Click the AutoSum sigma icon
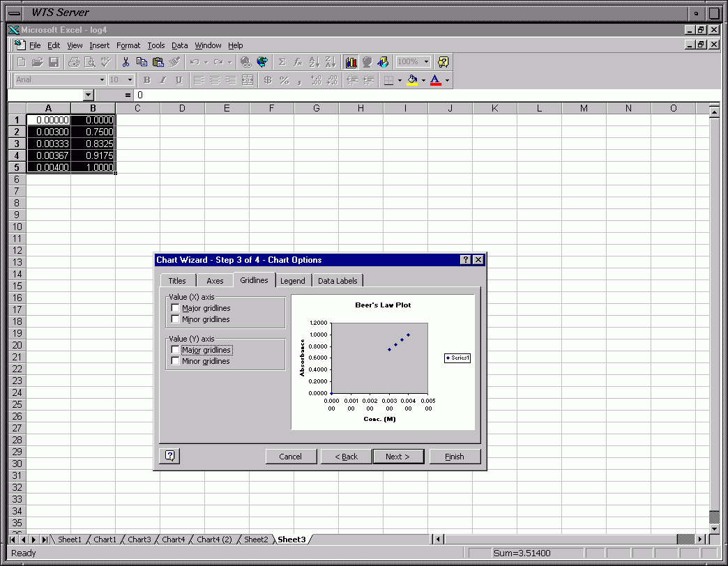Screen dimensions: 728x566 [282, 62]
